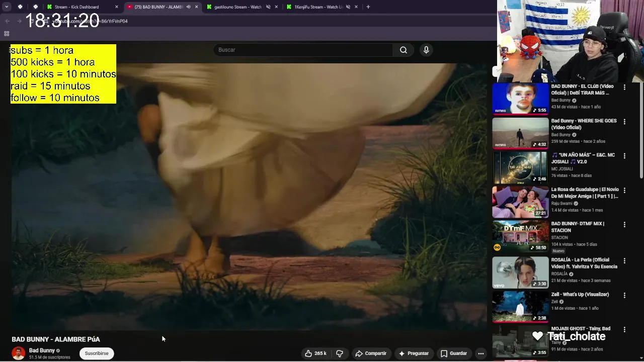Click the Preguntar button
This screenshot has width=644, height=362.
[x=414, y=353]
